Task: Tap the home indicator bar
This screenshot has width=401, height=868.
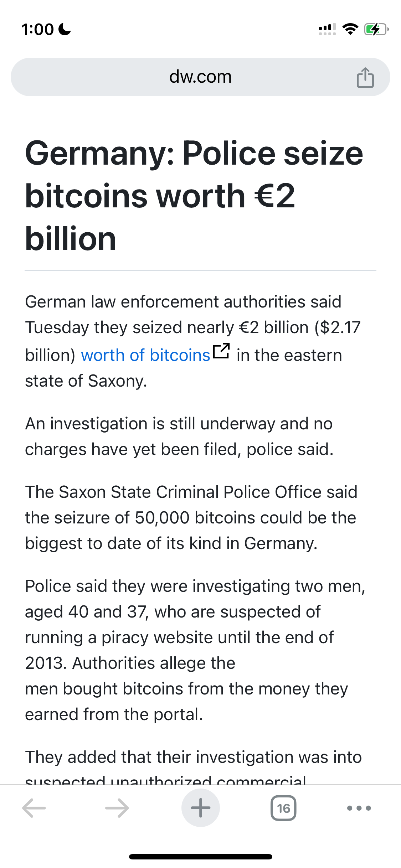Action: [x=201, y=857]
